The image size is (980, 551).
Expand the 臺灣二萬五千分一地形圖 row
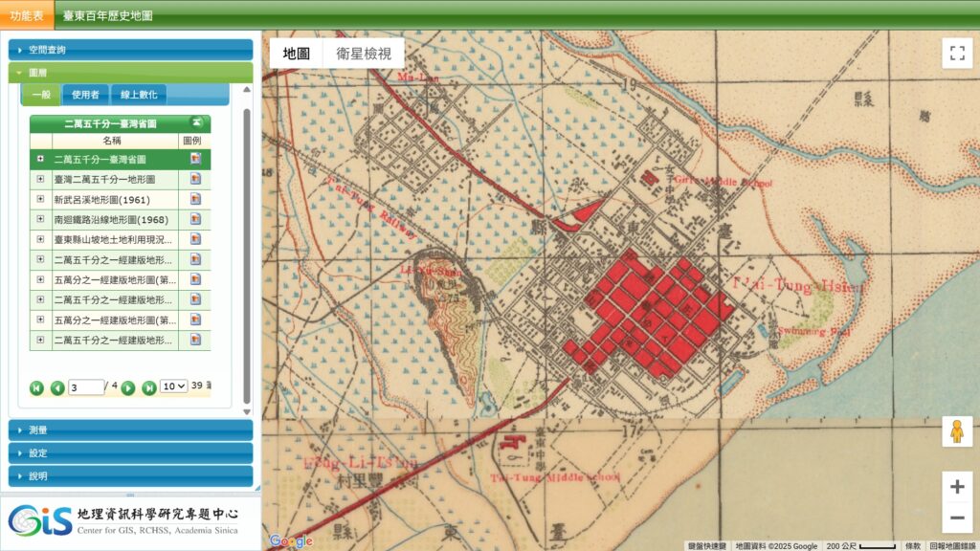pyautogui.click(x=40, y=179)
